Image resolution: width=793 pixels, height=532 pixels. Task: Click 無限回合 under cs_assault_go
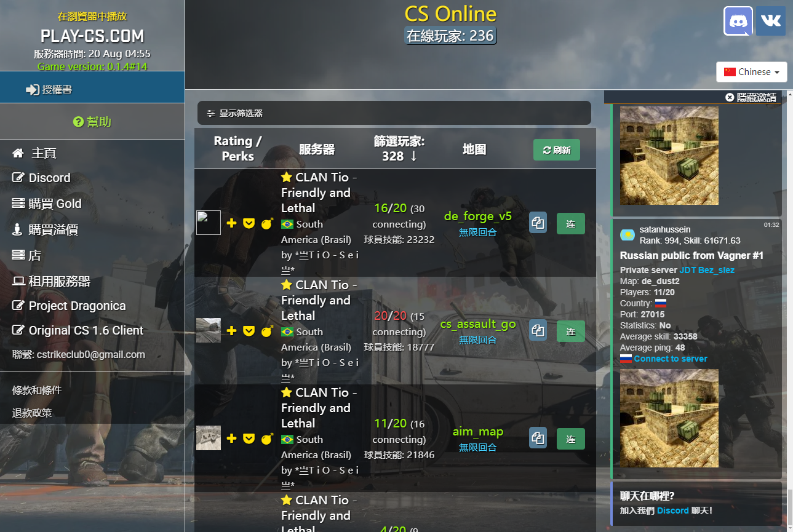click(x=478, y=339)
